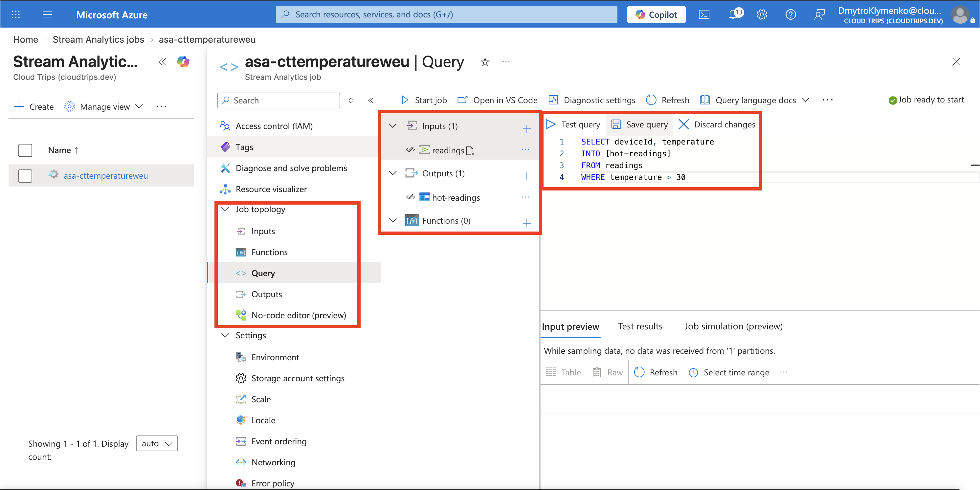Collapse the Settings group
This screenshot has height=490, width=980.
pyautogui.click(x=225, y=335)
